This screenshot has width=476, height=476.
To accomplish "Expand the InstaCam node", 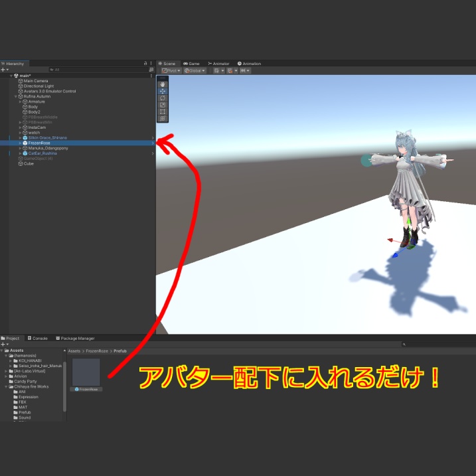I will (21, 127).
